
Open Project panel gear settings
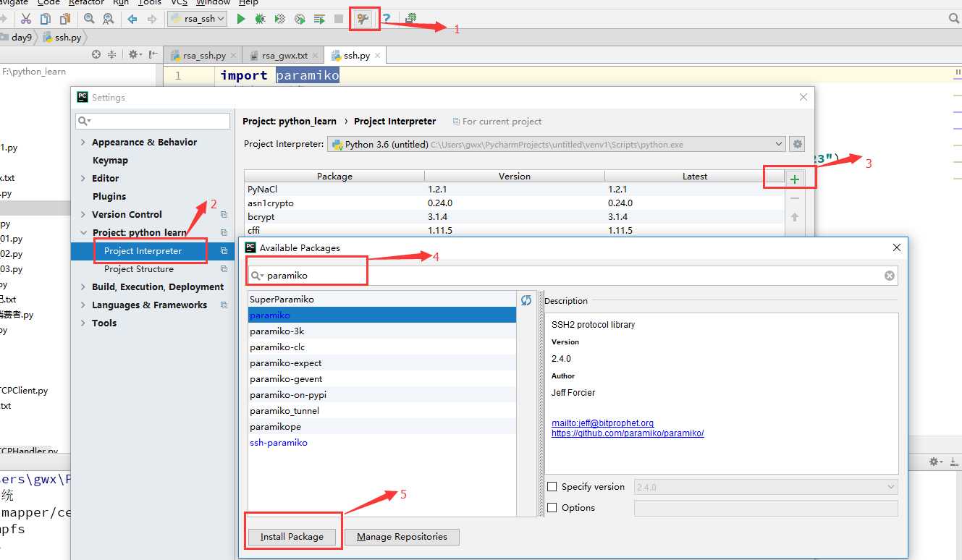click(x=135, y=54)
